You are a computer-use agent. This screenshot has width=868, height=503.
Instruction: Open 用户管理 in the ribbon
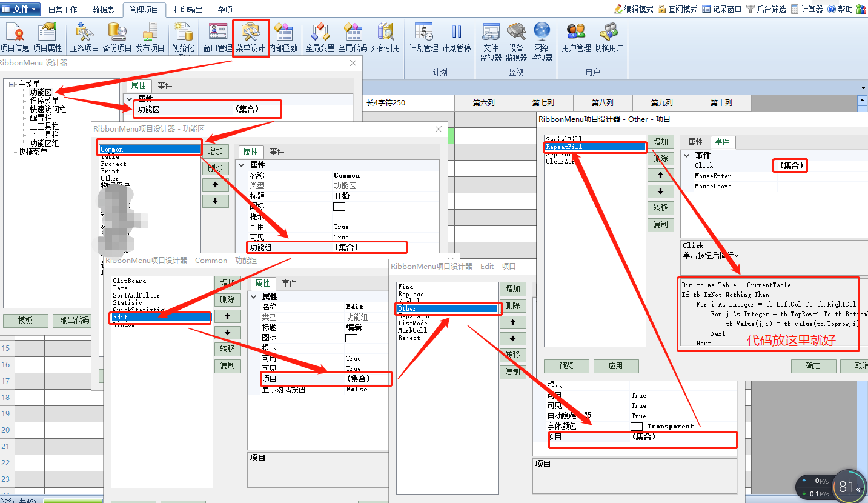pyautogui.click(x=576, y=38)
